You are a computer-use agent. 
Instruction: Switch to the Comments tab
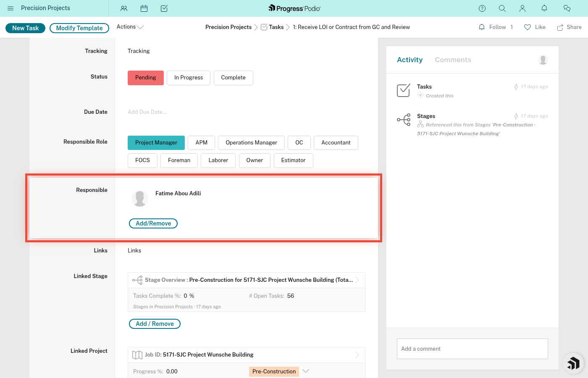point(453,60)
